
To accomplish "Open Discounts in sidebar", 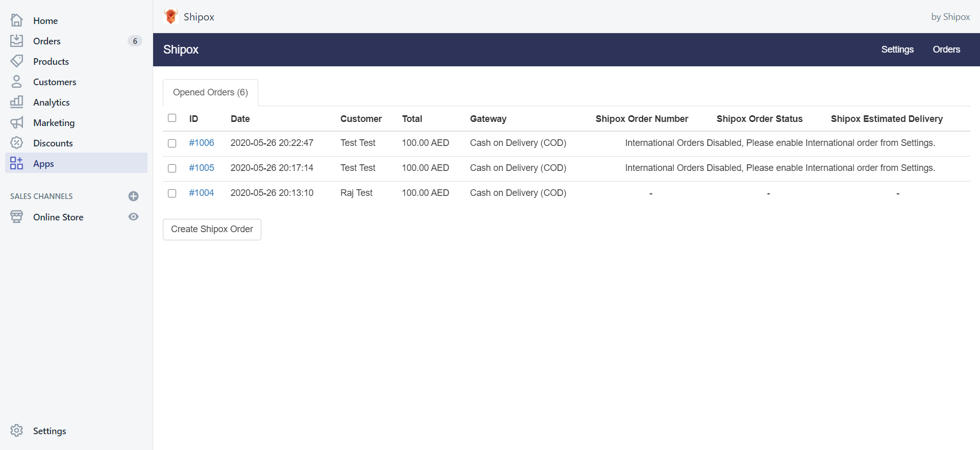I will click(77, 143).
